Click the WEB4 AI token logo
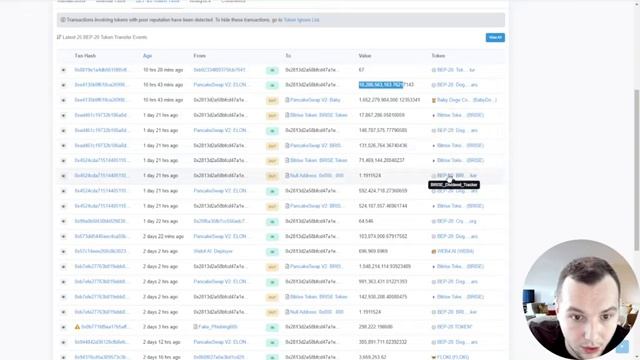 pos(434,251)
